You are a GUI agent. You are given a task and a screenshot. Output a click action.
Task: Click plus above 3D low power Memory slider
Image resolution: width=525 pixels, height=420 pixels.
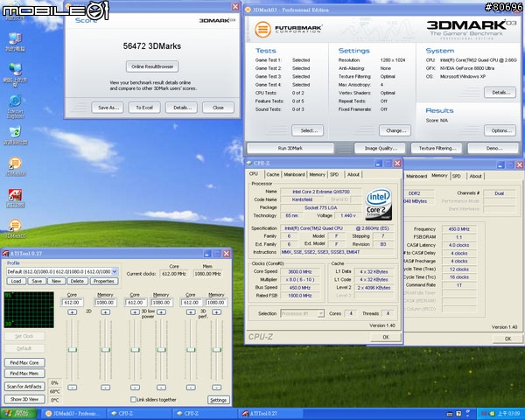(161, 311)
